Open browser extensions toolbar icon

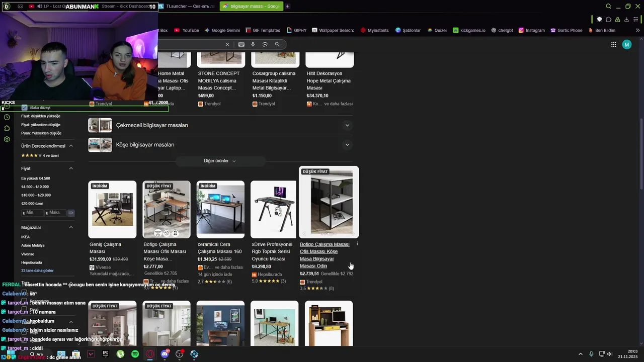coord(609,19)
